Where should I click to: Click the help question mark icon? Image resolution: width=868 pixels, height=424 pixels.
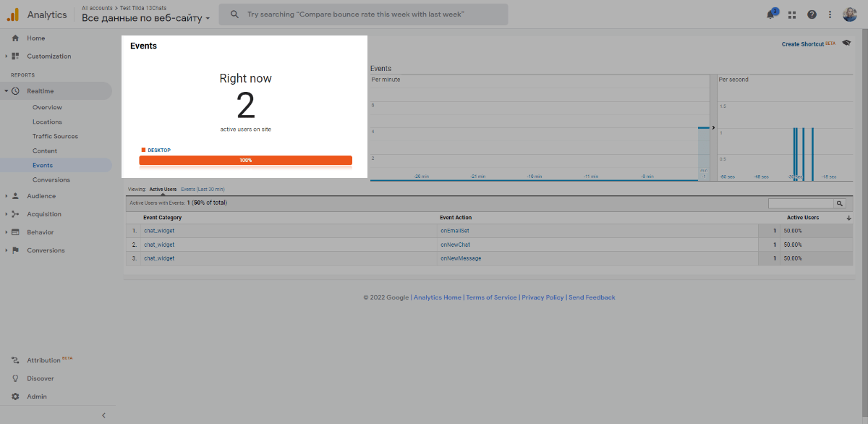(812, 14)
